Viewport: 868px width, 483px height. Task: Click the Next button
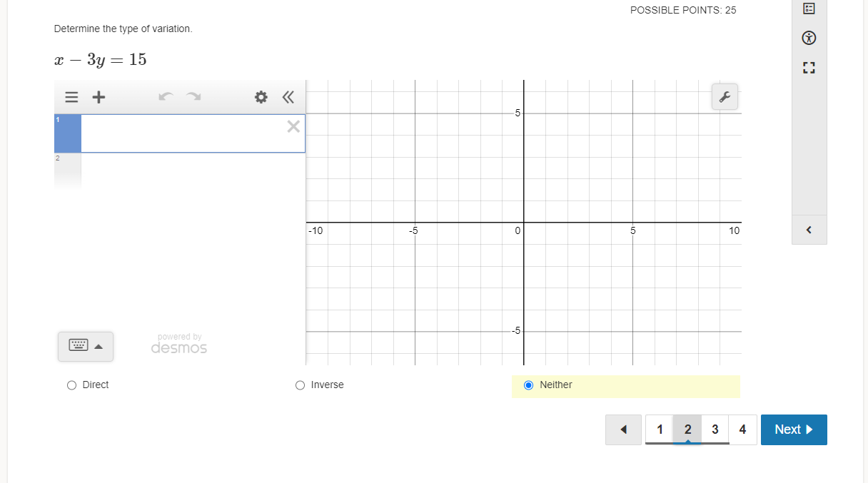click(x=793, y=429)
